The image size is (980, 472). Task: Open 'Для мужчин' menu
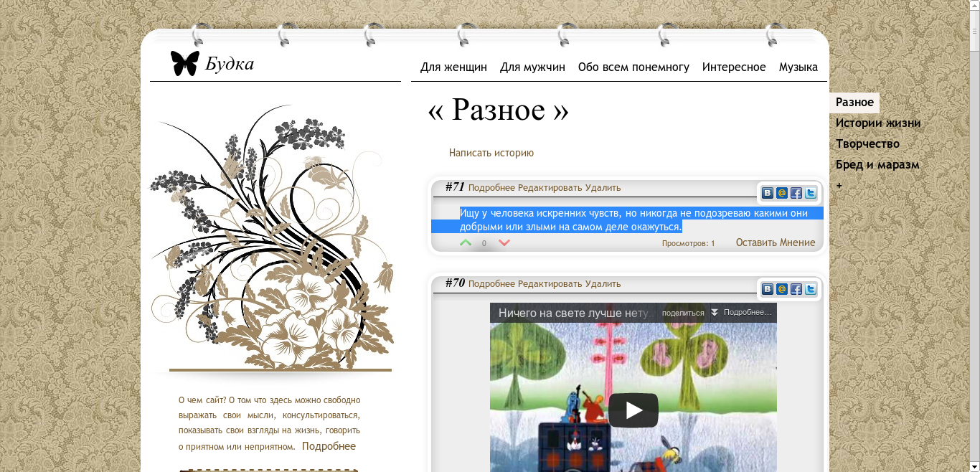tap(532, 67)
